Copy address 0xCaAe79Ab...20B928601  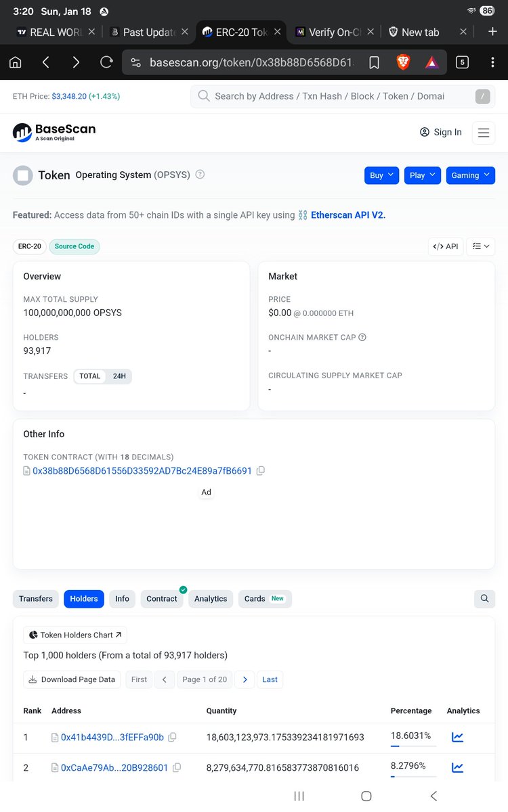click(x=177, y=767)
